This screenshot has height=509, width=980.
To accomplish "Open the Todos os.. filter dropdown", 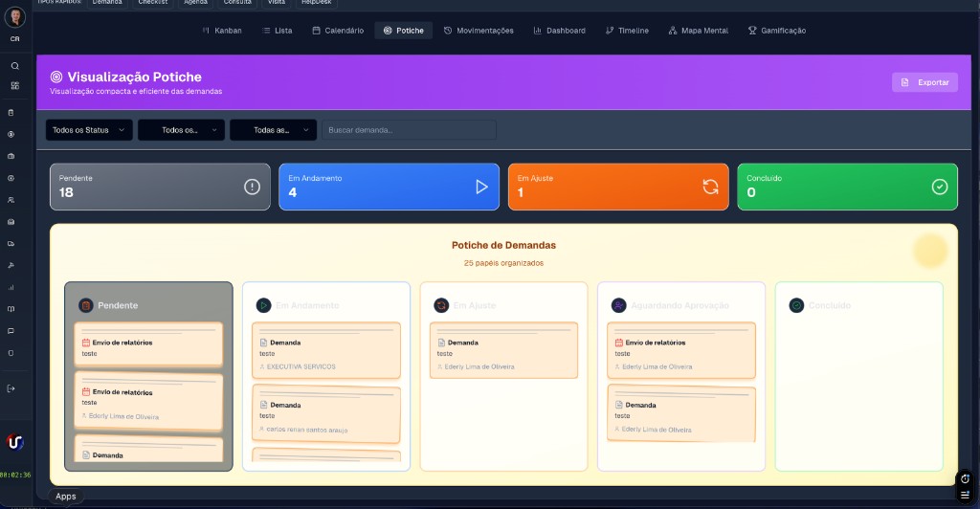I will tap(181, 130).
